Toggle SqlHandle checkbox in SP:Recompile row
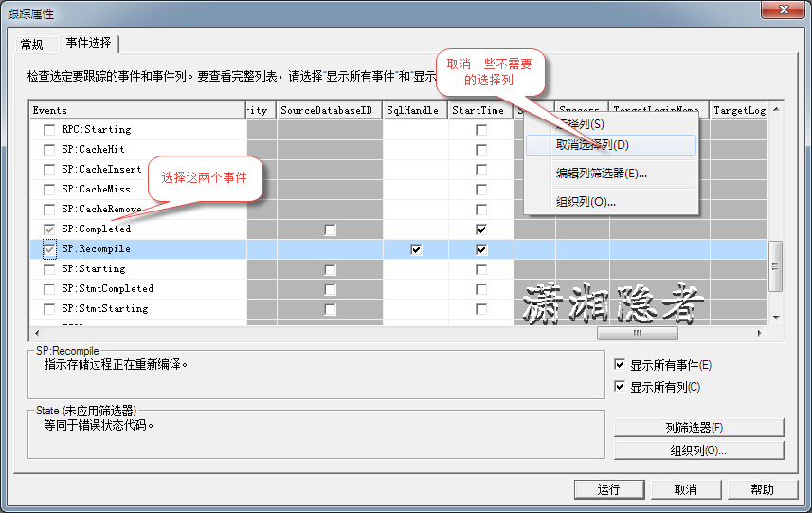The height and width of the screenshot is (513, 812). tap(416, 249)
